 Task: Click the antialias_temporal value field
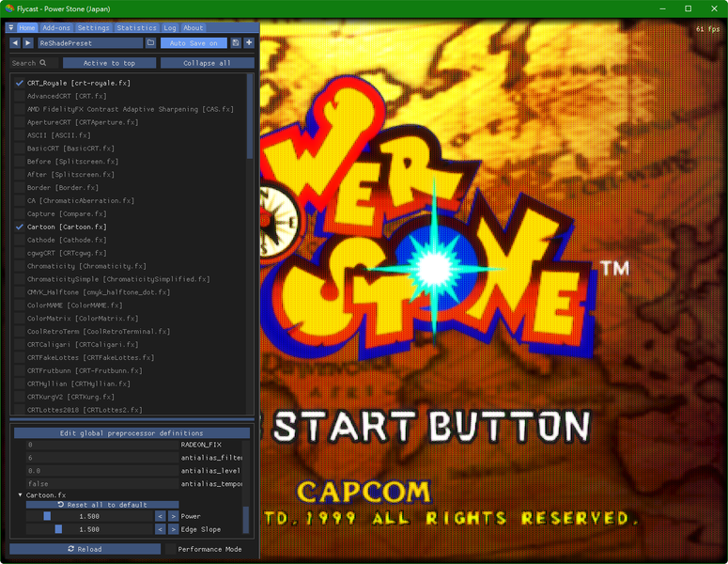pyautogui.click(x=101, y=483)
